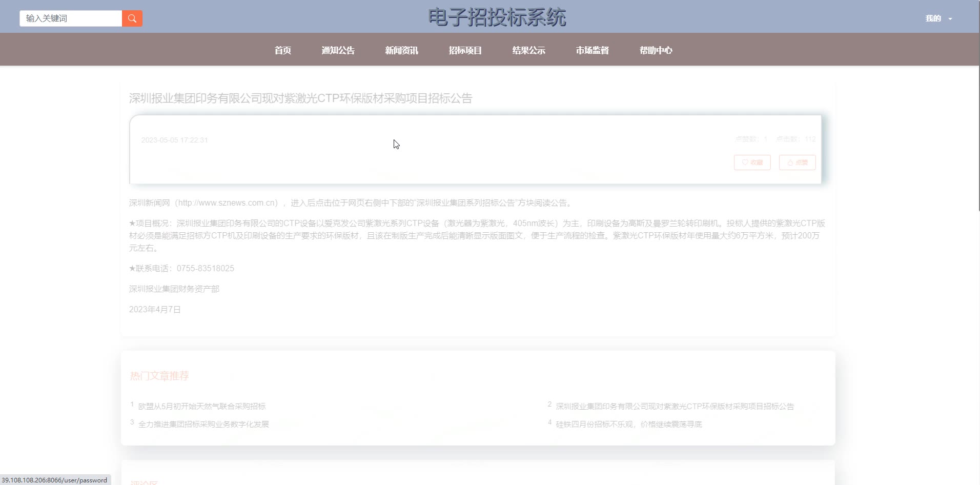Open article 硅铁四月份招标不乐观,价格继续震荡寻底
This screenshot has width=980, height=485.
tap(629, 424)
